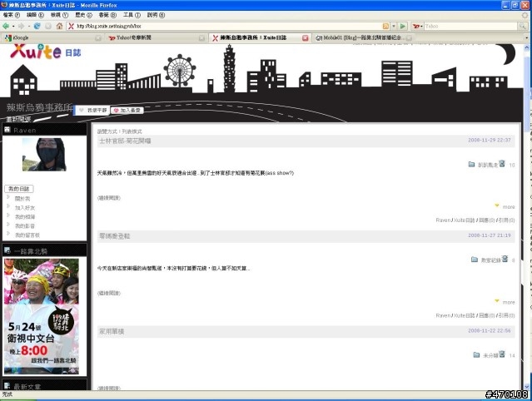Close the active Xuite tab

click(305, 38)
